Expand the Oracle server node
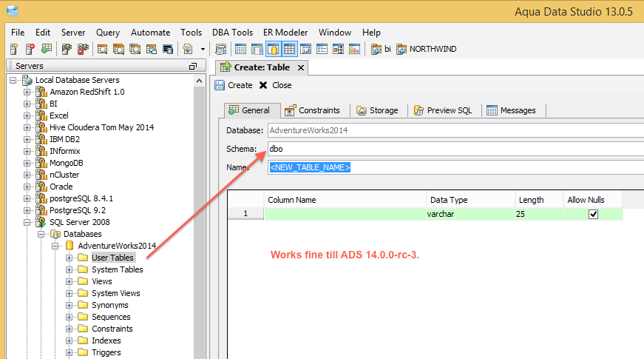The image size is (644, 359). coord(27,187)
